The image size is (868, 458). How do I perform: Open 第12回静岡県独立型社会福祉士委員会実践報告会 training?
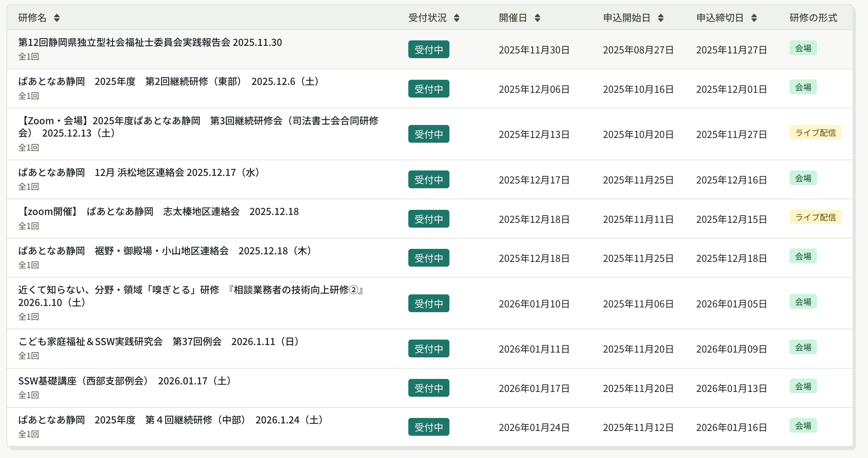150,42
